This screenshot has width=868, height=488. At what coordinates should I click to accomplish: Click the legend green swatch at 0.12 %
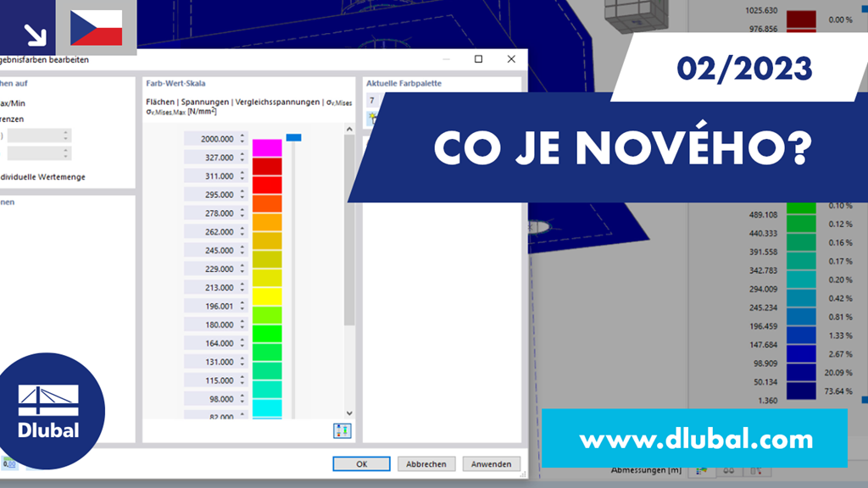[x=801, y=224]
